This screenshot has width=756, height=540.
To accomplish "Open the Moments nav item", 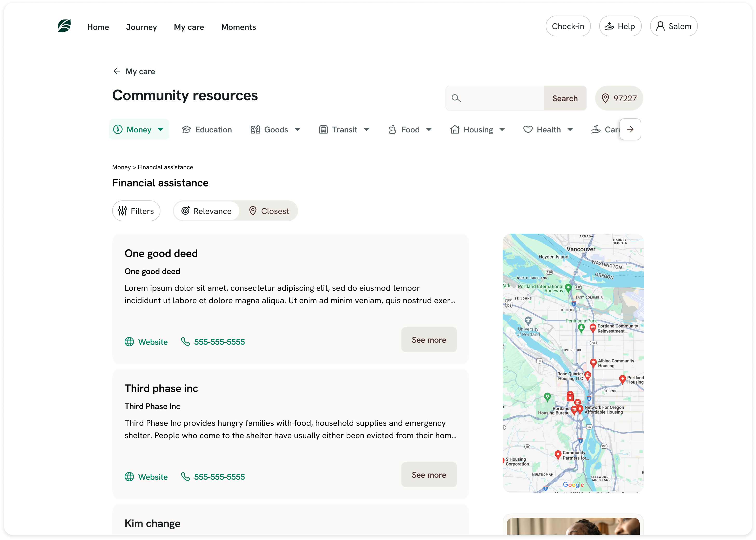I will coord(238,27).
